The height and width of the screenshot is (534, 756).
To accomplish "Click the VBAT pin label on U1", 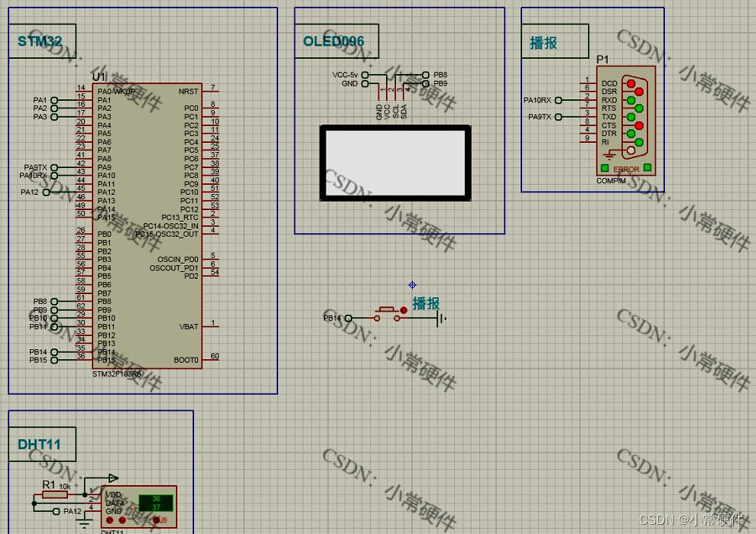I will 189,327.
